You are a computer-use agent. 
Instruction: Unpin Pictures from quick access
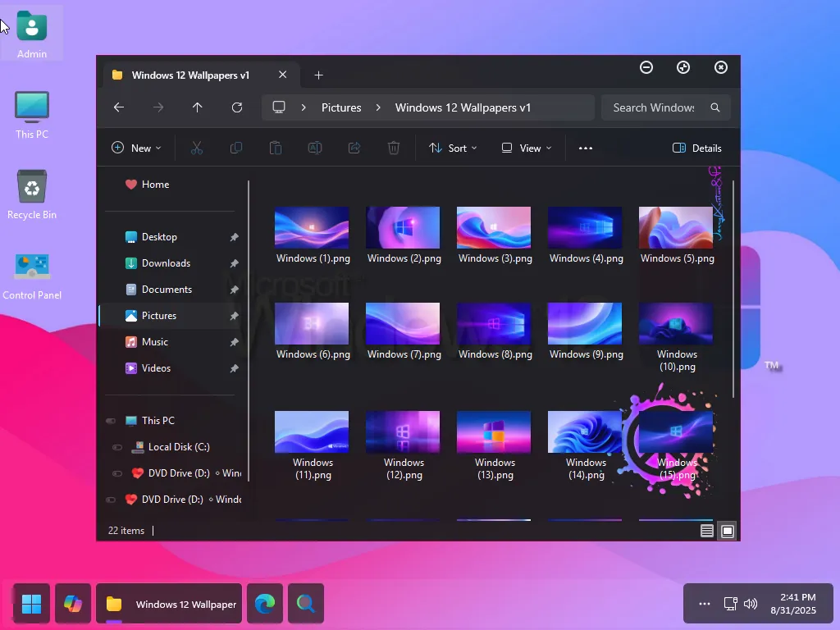234,316
